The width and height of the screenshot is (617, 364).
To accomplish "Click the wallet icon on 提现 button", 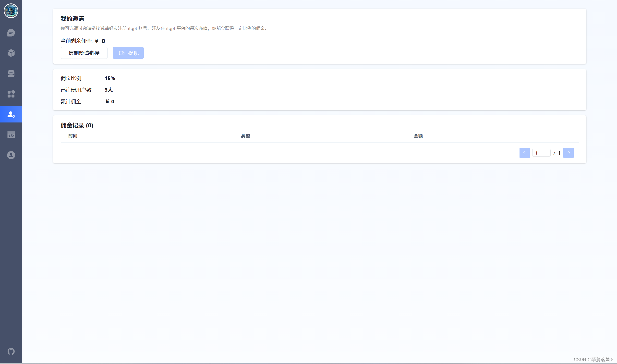I will coord(122,53).
